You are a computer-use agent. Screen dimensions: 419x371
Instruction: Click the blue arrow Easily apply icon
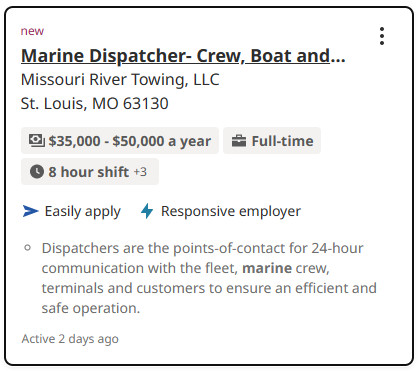coord(30,211)
